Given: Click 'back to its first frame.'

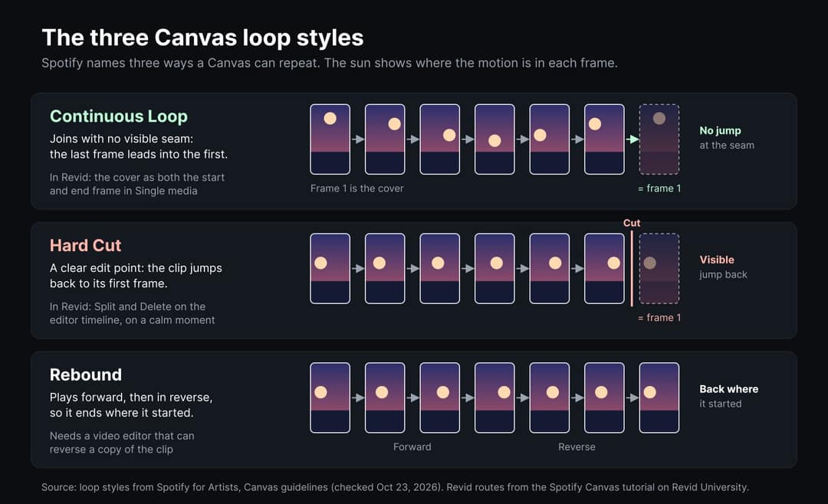Looking at the screenshot, I should tap(108, 283).
